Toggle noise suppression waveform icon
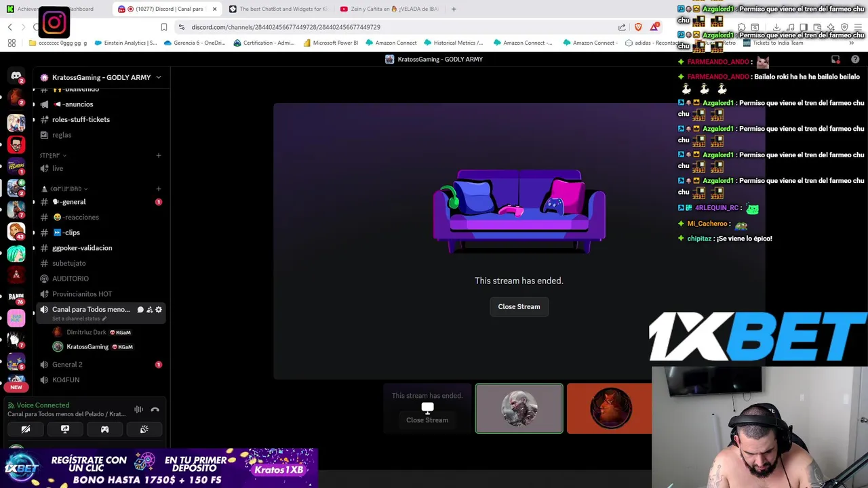868x488 pixels. [x=138, y=409]
